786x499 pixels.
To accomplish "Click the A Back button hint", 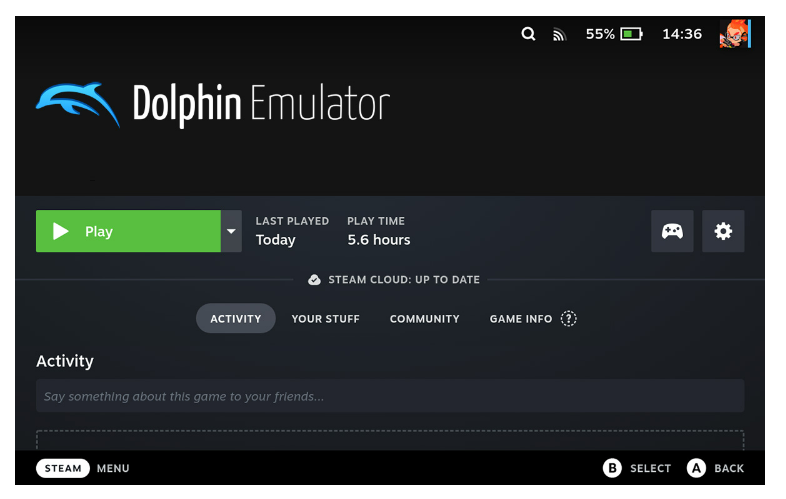I will click(715, 468).
